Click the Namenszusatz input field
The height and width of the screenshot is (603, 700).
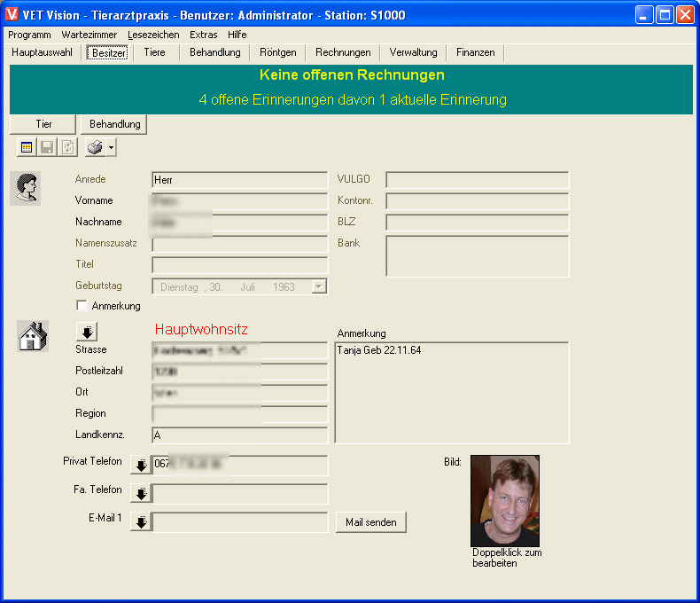coord(240,244)
